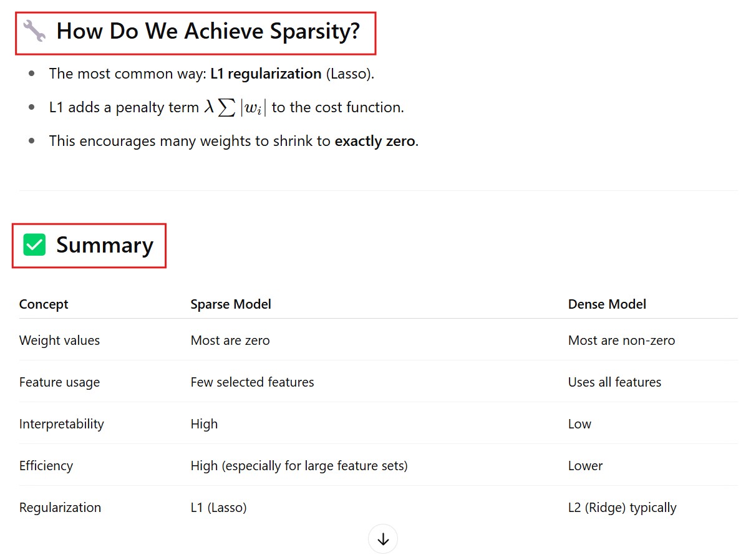Click the green checkmark icon beside Summary
Viewport: 756px width, 555px height.
click(34, 245)
